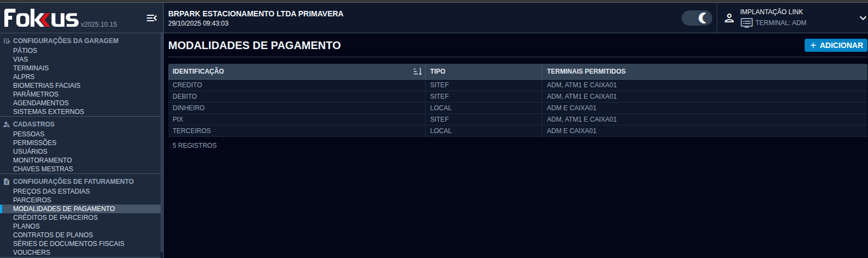
Task: Open the Terminais menu item
Action: point(31,68)
